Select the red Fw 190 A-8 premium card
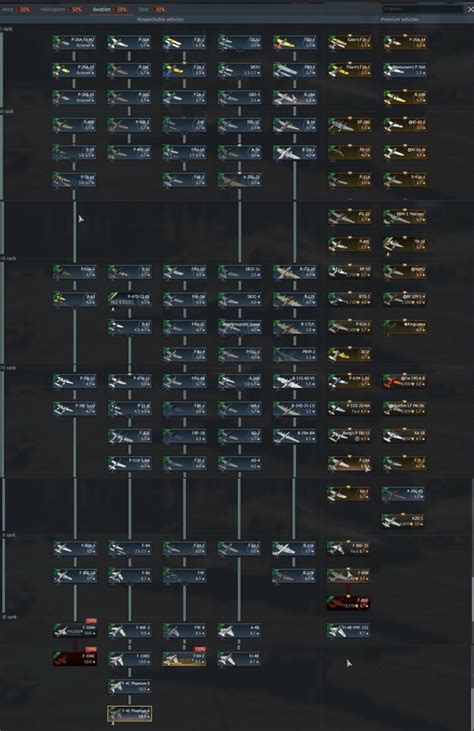The height and width of the screenshot is (731, 474). click(x=405, y=381)
